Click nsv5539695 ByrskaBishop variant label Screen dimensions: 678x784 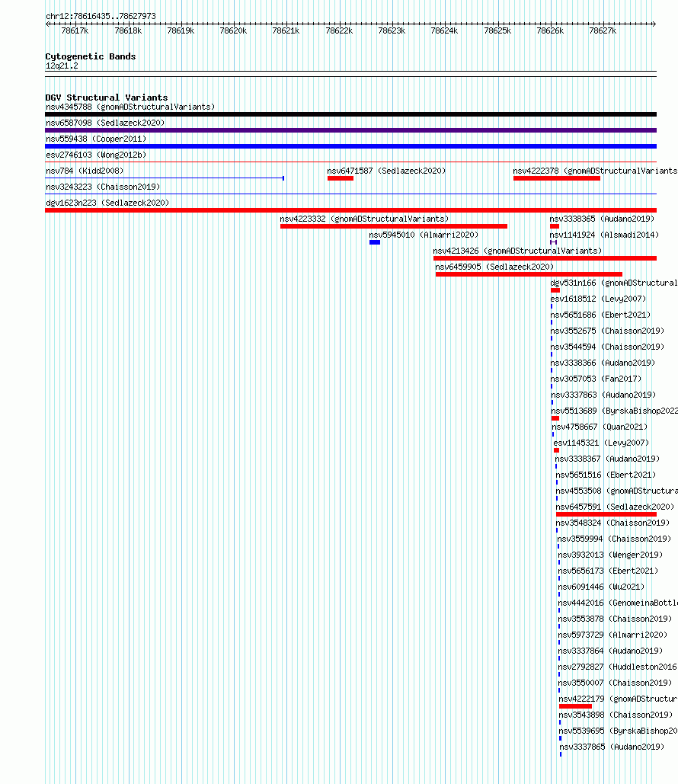tap(619, 731)
